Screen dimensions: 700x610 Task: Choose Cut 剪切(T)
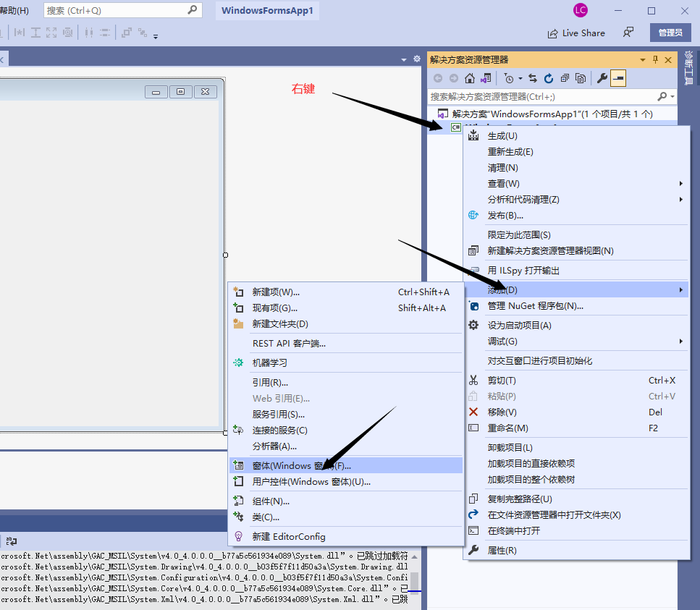coord(576,381)
